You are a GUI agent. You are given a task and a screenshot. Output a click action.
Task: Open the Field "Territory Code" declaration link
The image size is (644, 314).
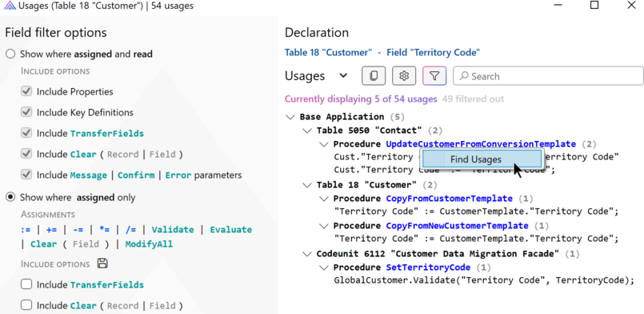(434, 53)
